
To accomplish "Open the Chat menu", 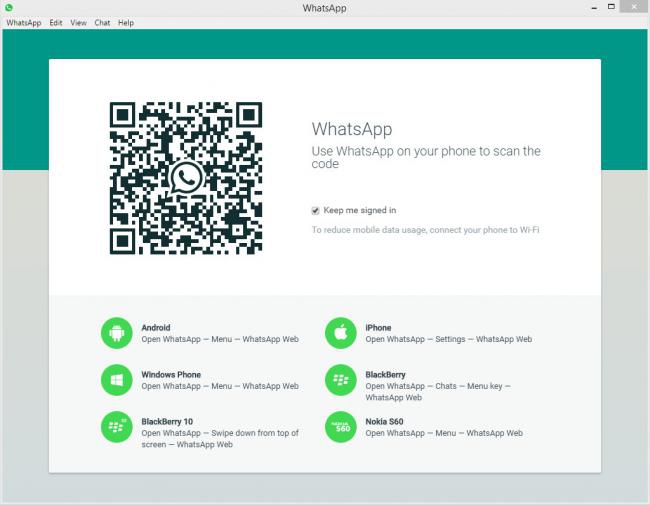I will pos(102,23).
